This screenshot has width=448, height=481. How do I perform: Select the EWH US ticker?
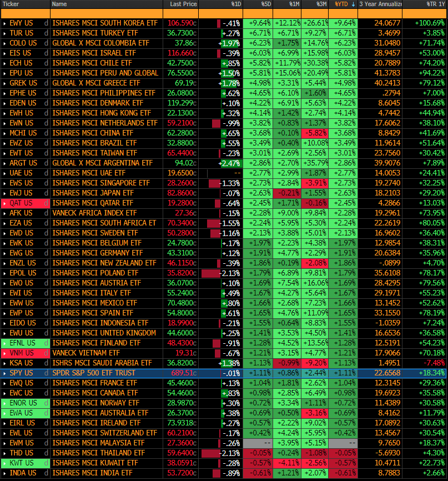coord(22,113)
